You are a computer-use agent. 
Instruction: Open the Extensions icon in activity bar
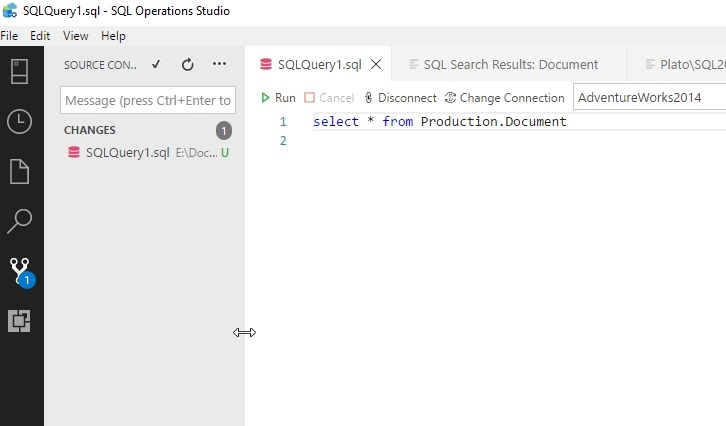pos(20,321)
